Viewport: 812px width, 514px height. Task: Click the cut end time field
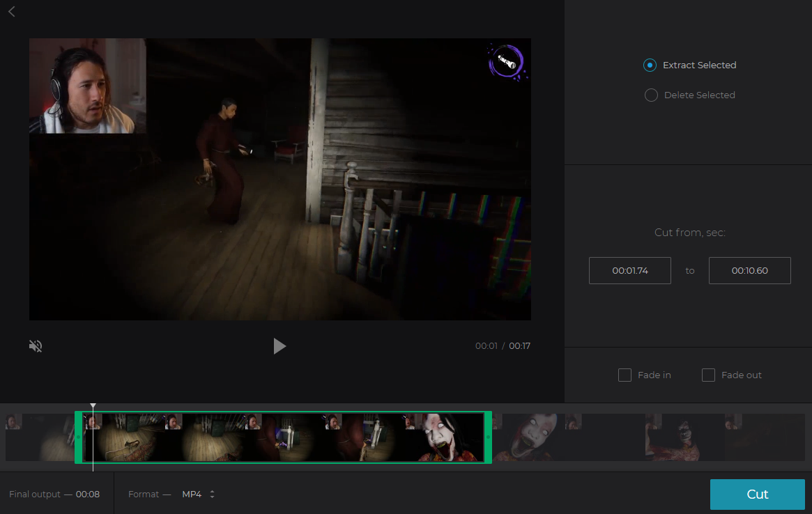749,271
